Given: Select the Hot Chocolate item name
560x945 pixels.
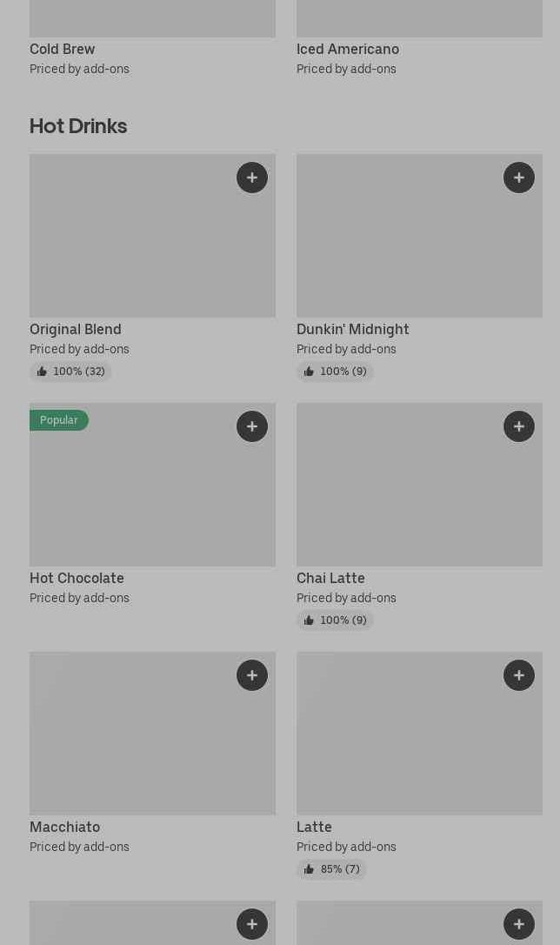Looking at the screenshot, I should click(77, 579).
